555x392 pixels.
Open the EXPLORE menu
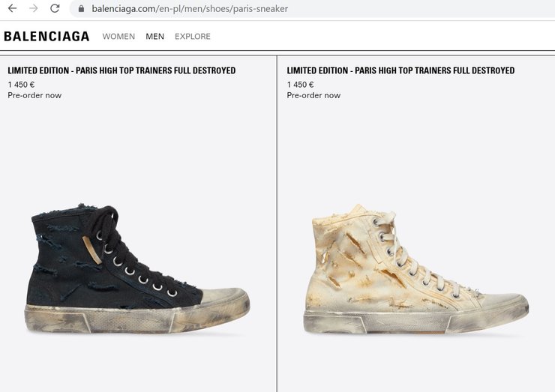[193, 37]
